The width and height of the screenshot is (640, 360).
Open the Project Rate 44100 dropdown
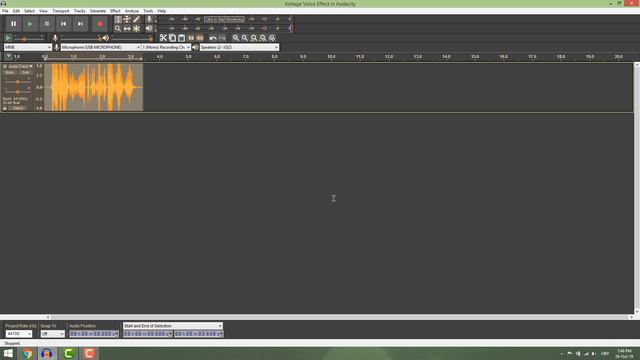(18, 334)
